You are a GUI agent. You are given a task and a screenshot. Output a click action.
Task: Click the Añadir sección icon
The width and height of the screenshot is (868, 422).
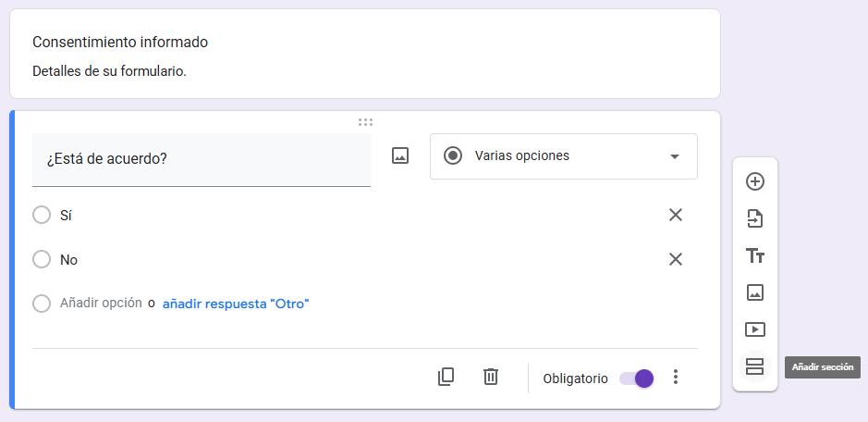pyautogui.click(x=755, y=366)
